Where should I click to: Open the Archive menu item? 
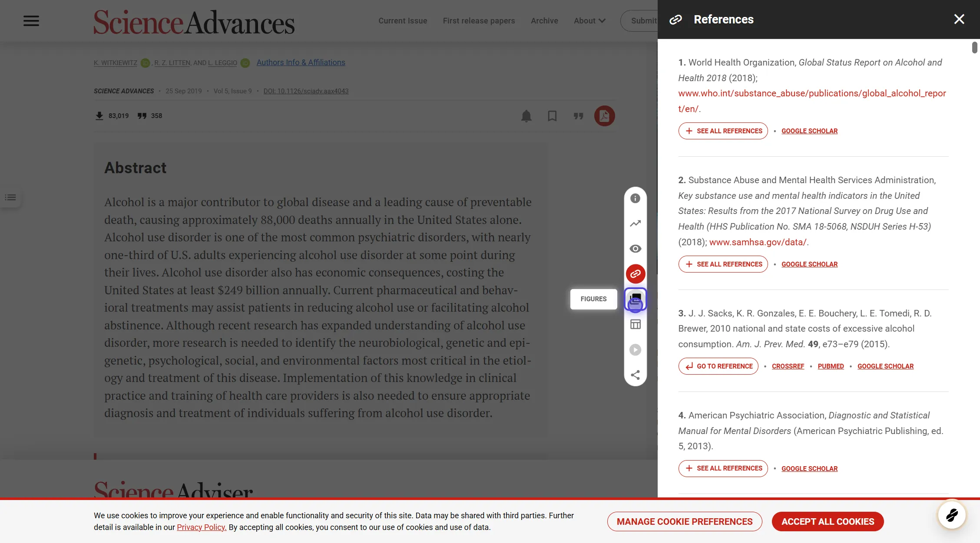coord(544,21)
